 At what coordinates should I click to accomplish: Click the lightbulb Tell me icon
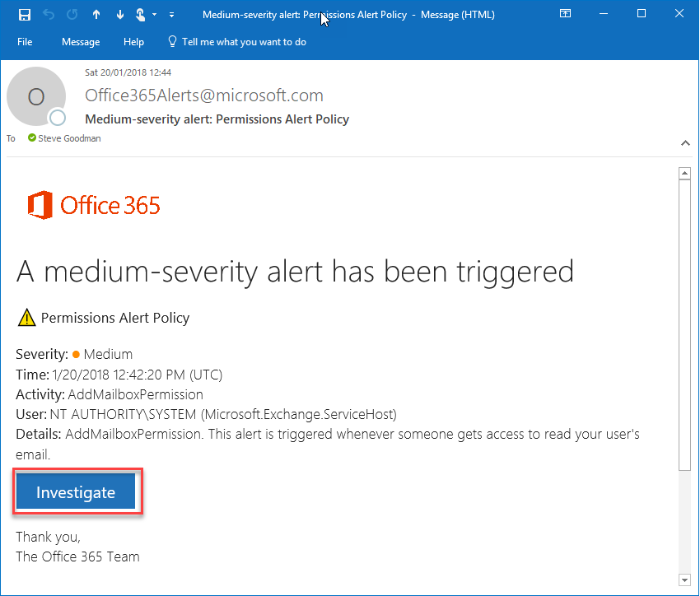click(x=172, y=42)
